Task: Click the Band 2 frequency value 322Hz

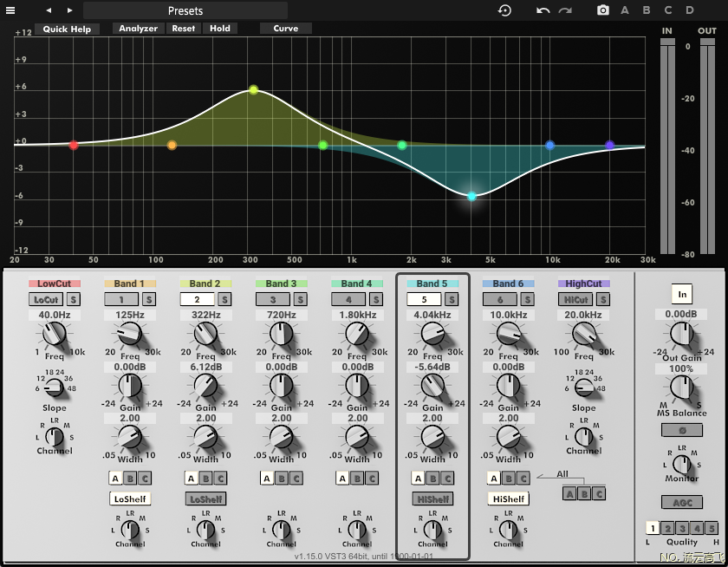Action: pos(205,315)
